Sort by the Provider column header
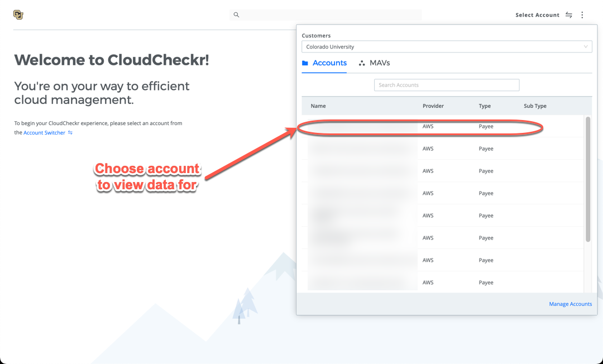 433,106
